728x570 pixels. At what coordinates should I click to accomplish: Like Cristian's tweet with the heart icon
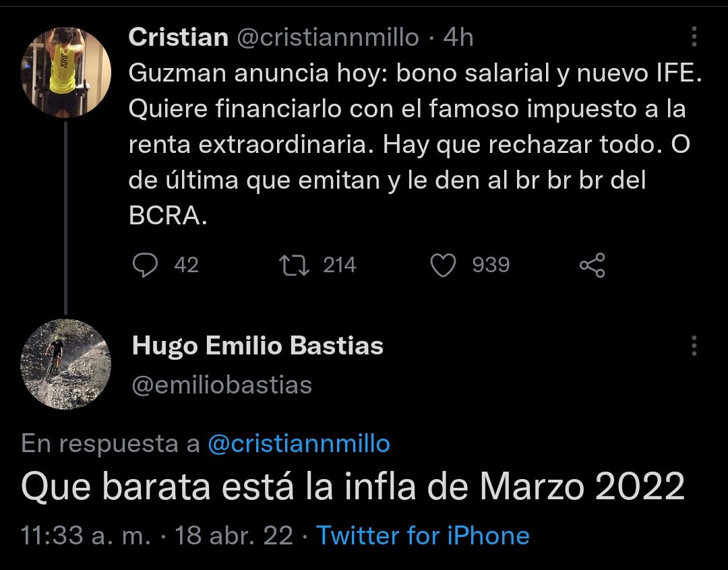[x=443, y=265]
